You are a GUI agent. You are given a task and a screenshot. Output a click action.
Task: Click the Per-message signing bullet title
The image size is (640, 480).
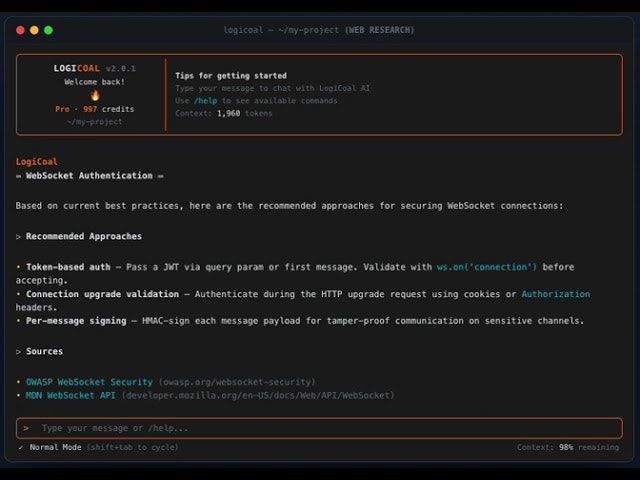tap(76, 321)
